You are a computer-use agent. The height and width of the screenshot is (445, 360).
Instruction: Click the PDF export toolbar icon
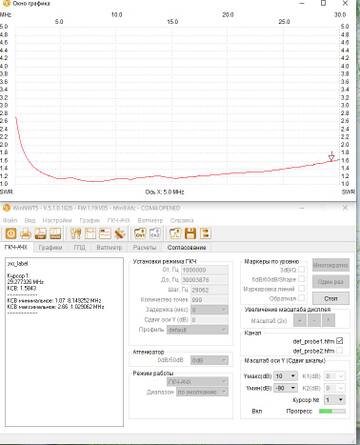pyautogui.click(x=41, y=233)
